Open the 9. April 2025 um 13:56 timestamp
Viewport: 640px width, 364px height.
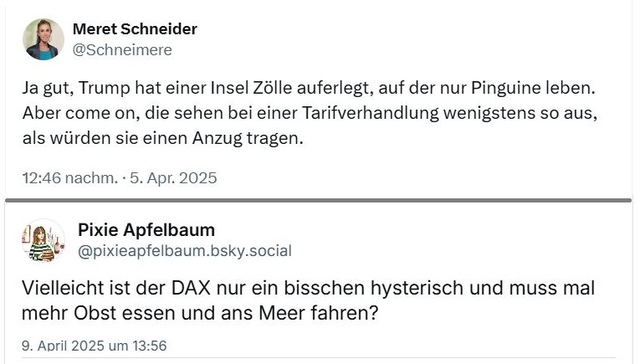point(94,346)
